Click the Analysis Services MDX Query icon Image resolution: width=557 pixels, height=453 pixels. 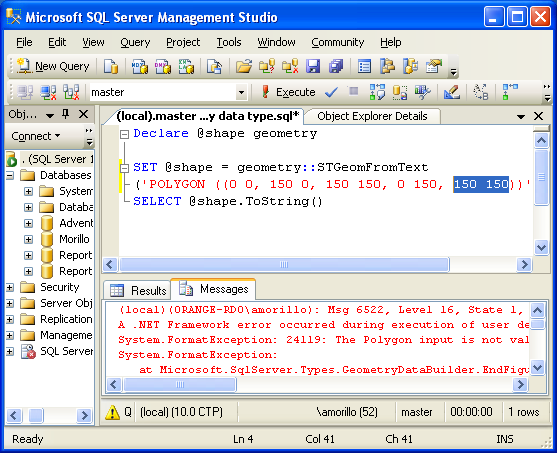tap(139, 66)
